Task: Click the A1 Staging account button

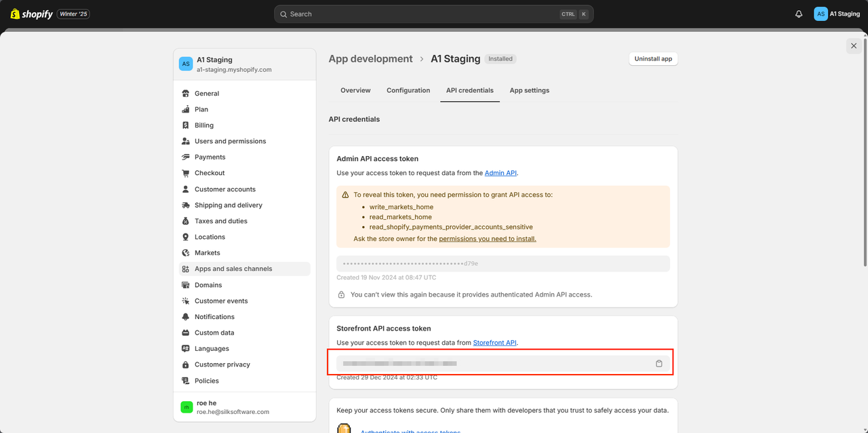Action: tap(837, 14)
